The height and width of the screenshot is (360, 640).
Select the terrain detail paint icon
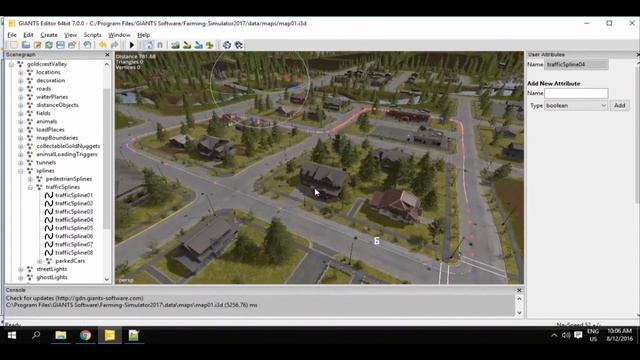click(x=187, y=45)
